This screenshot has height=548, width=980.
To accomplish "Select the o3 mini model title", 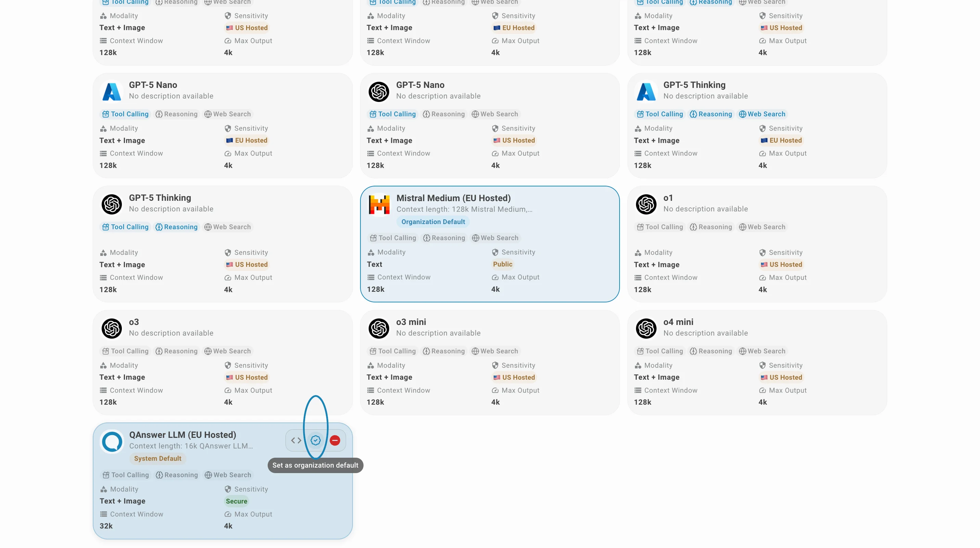I will (x=411, y=322).
